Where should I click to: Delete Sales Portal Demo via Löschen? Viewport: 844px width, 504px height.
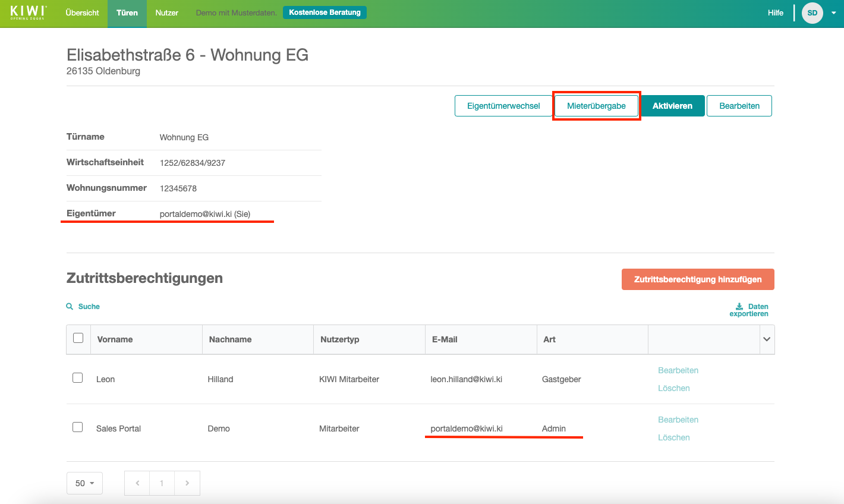[673, 437]
